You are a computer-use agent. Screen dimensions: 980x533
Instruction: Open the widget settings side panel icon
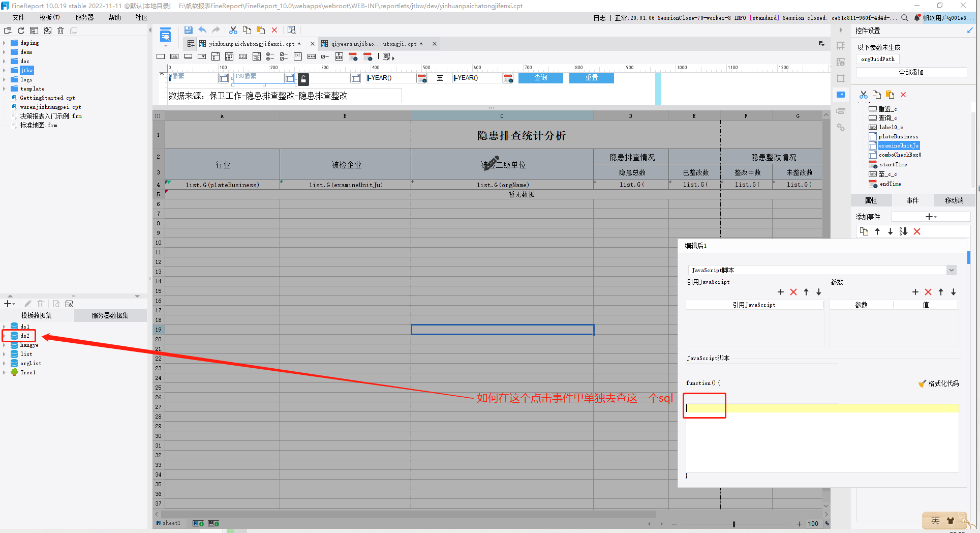coord(841,95)
